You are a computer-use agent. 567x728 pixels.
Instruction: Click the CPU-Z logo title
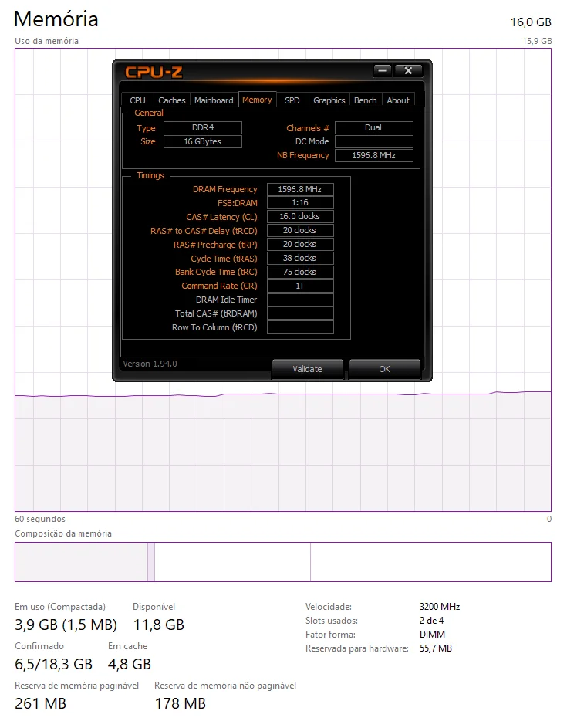coord(154,72)
